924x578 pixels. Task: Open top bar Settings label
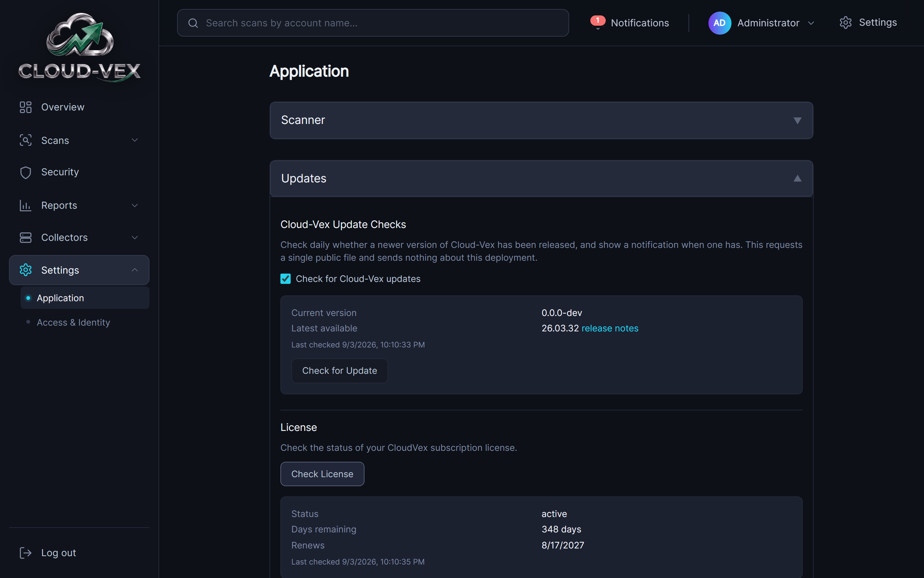coord(878,22)
